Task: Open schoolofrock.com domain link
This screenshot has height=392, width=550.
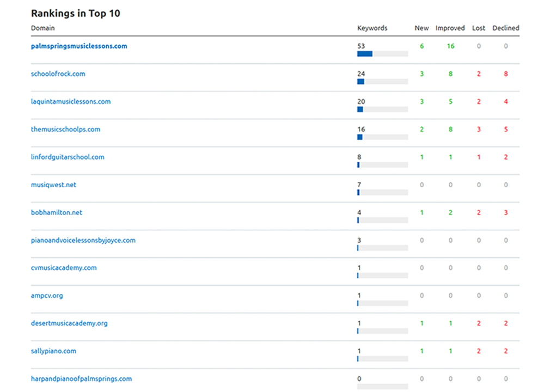Action: tap(58, 73)
